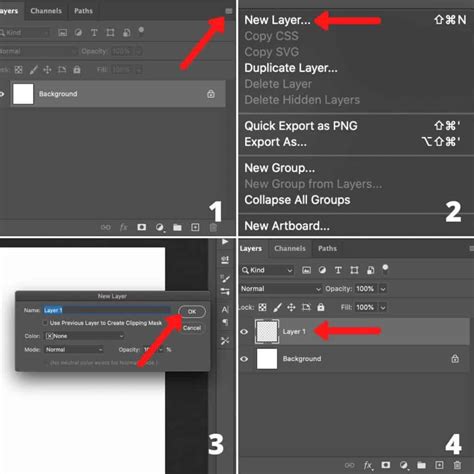Viewport: 474px width, 474px height.
Task: Add layer mask in step 4 panel
Action: 386,465
